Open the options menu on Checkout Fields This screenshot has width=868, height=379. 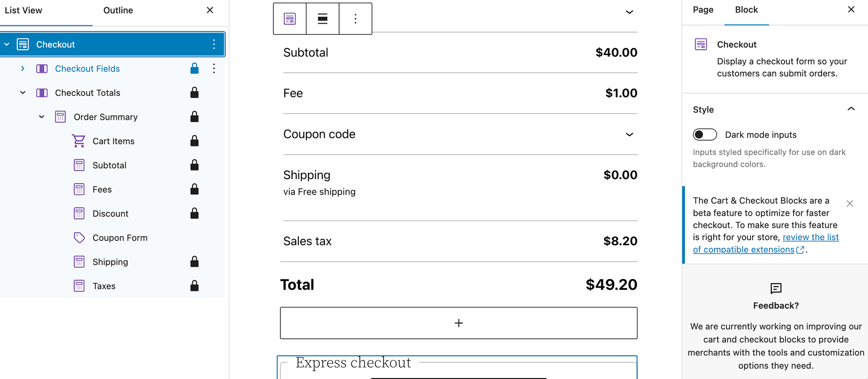213,68
